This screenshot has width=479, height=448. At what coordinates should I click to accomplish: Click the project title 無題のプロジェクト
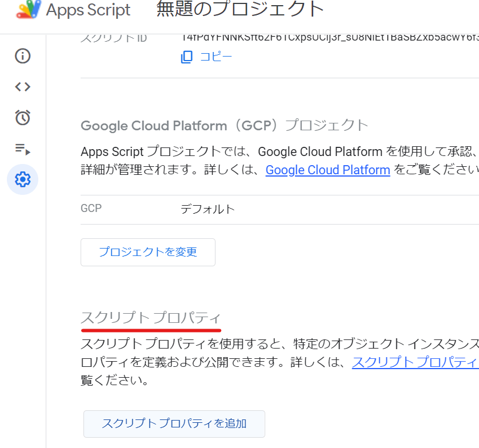coord(240,9)
